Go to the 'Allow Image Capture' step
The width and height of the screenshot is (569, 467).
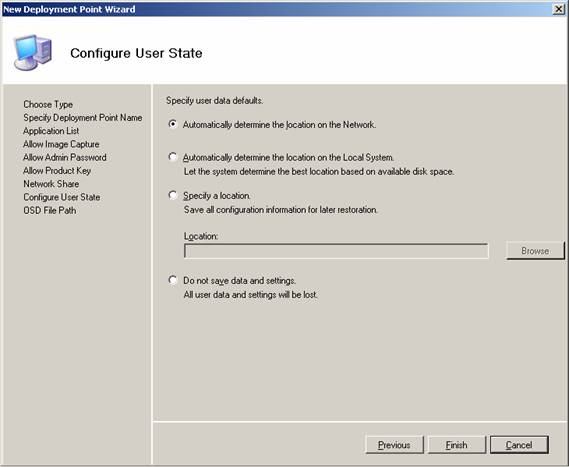point(61,144)
